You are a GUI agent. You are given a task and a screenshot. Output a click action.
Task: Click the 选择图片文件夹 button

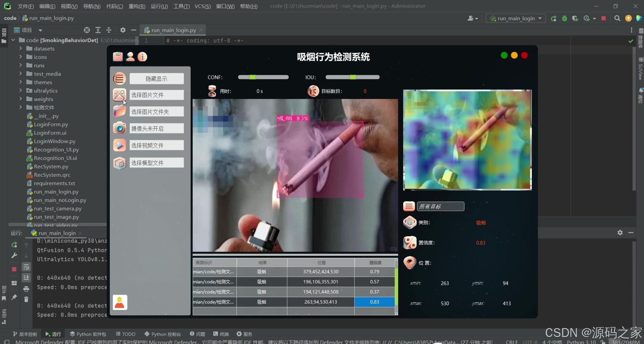156,111
